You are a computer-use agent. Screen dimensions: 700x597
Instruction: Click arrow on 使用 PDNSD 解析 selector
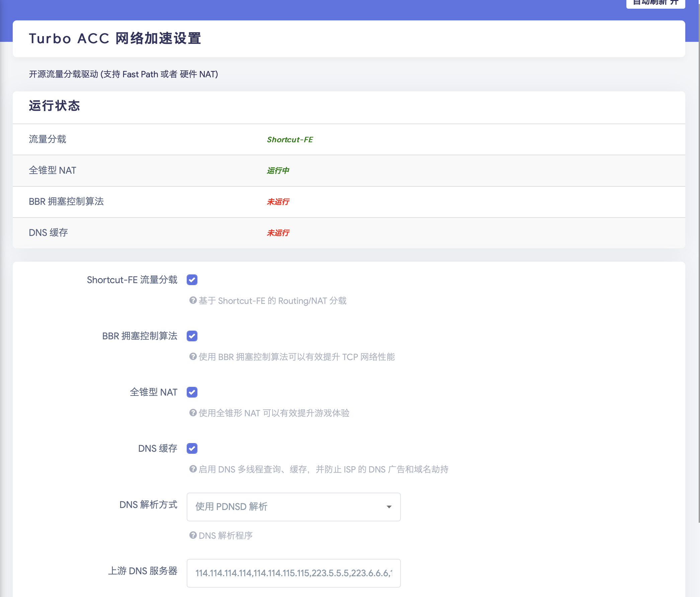(x=389, y=507)
